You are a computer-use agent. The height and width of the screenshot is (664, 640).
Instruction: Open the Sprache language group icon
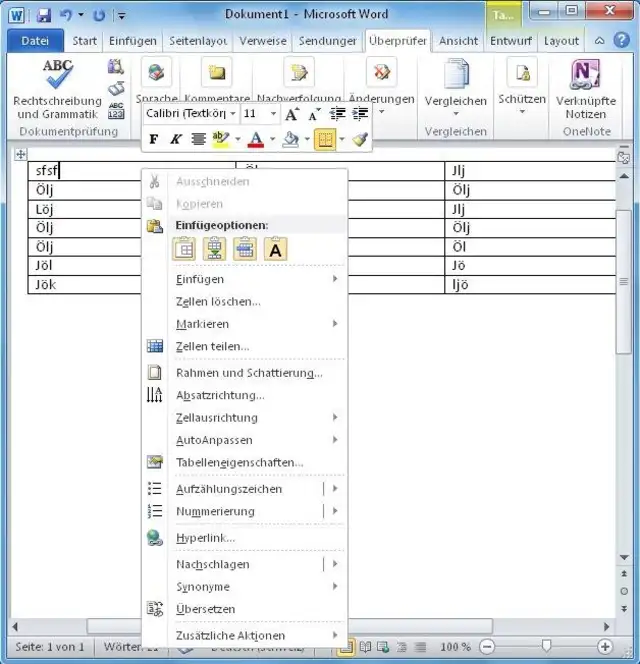pos(157,72)
